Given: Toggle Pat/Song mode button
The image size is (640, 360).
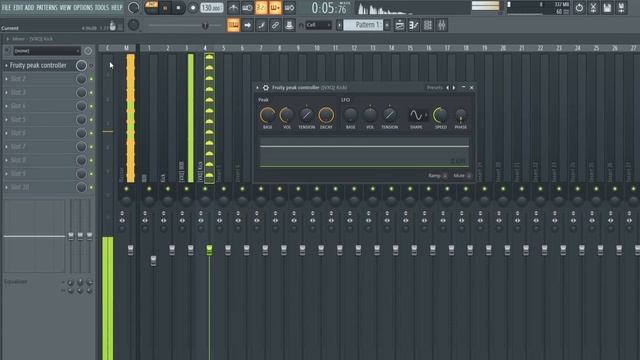Looking at the screenshot, I should 151,7.
